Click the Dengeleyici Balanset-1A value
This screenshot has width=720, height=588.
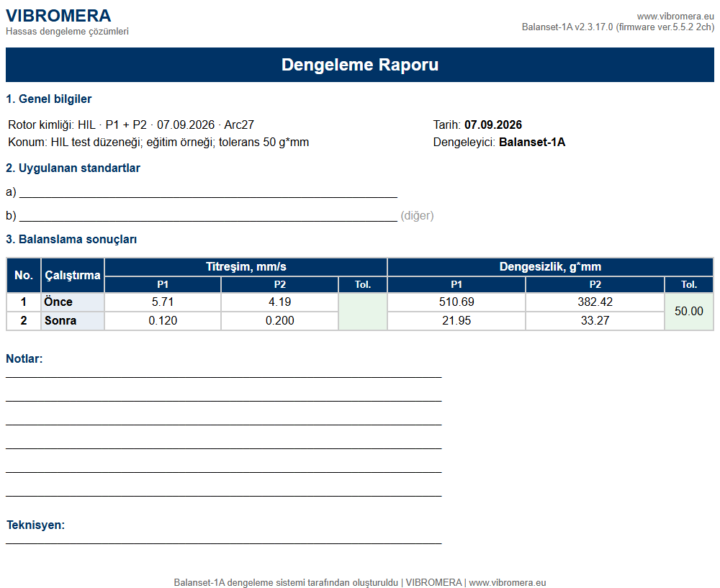point(532,143)
